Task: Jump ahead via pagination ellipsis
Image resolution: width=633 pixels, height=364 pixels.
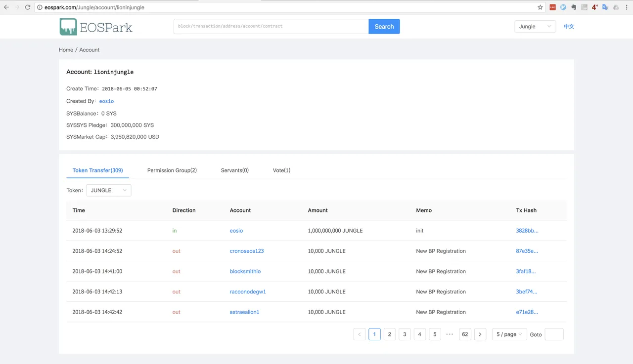Action: (x=450, y=334)
